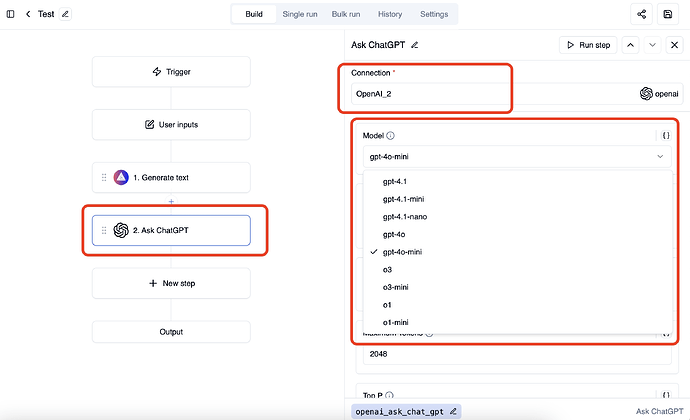This screenshot has width=690, height=420.
Task: Open the Settings tab
Action: (434, 14)
